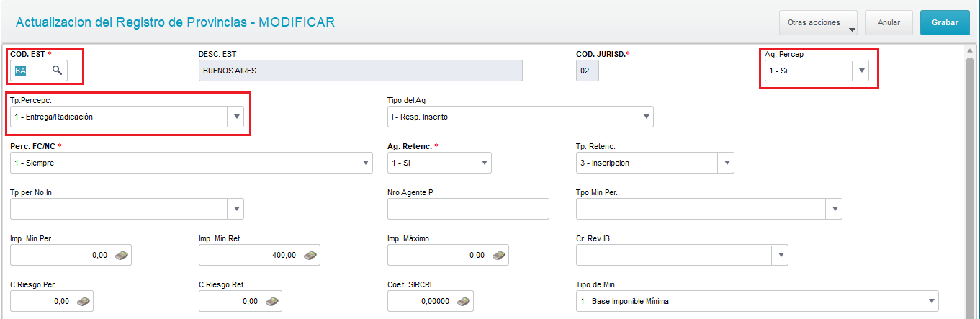Click the search magnifier in COD. EST field
This screenshot has height=319, width=980.
coord(56,71)
